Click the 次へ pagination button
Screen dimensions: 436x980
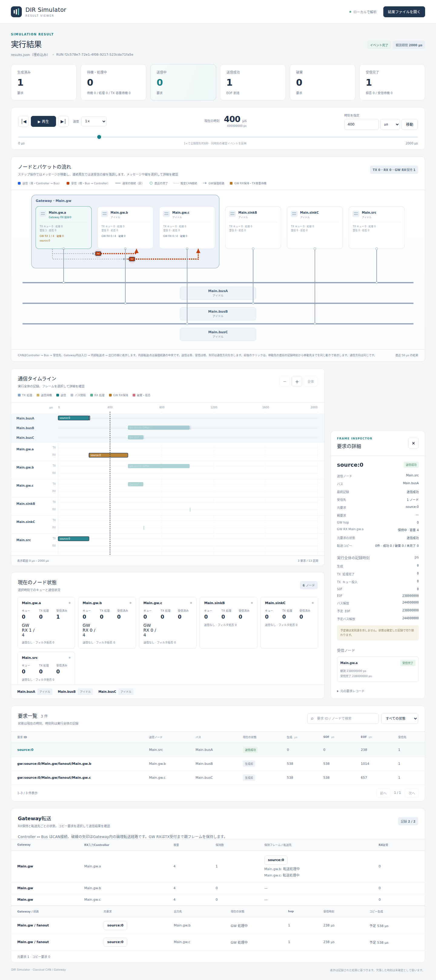coord(412,793)
